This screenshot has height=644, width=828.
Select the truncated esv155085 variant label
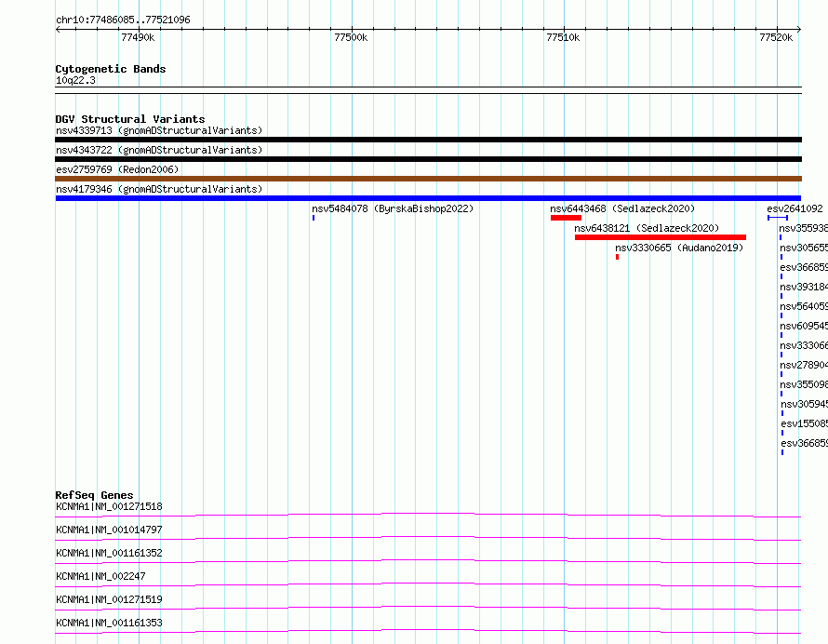coord(804,423)
